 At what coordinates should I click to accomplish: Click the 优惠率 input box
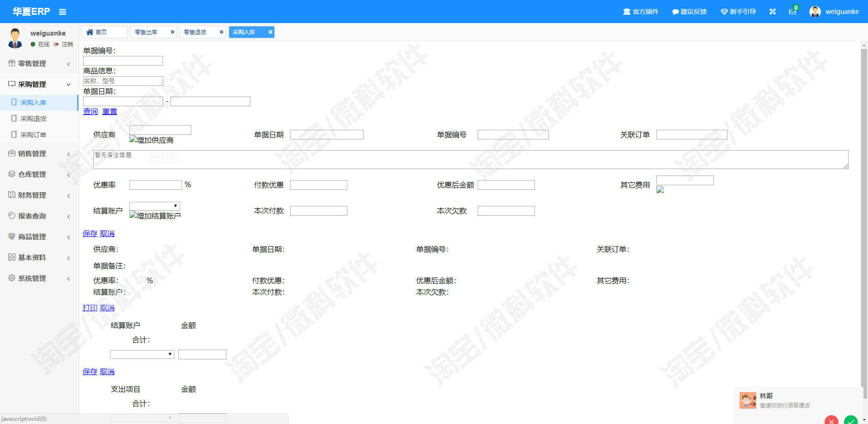pos(156,185)
